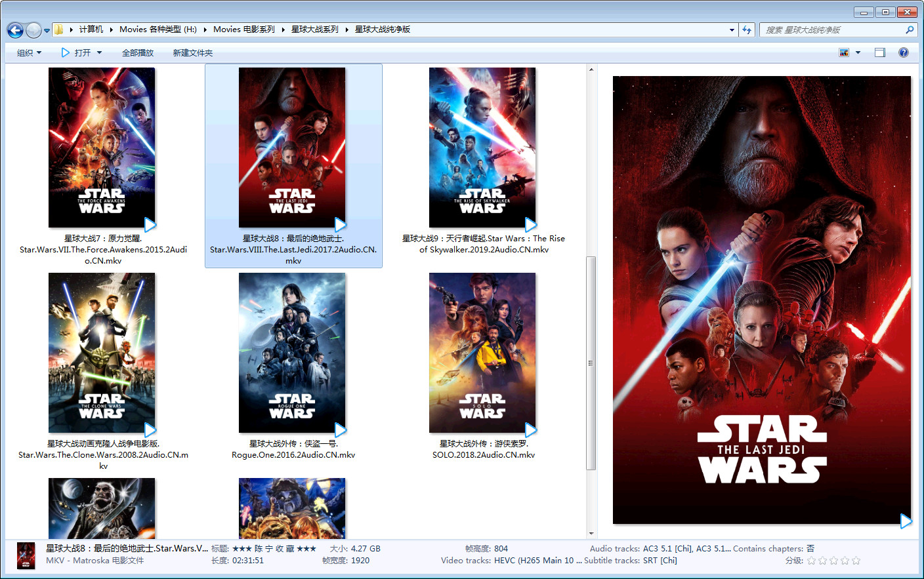The height and width of the screenshot is (579, 924).
Task: Open the address bar history dropdown
Action: point(732,30)
